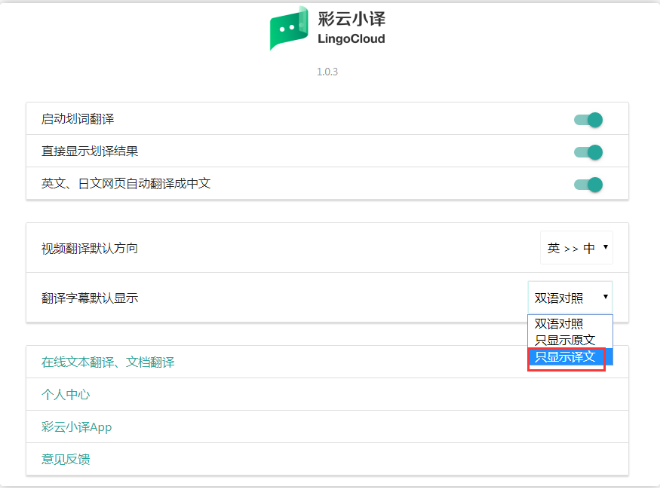Click the 翻译字幕默认显示 label text

tap(90, 298)
